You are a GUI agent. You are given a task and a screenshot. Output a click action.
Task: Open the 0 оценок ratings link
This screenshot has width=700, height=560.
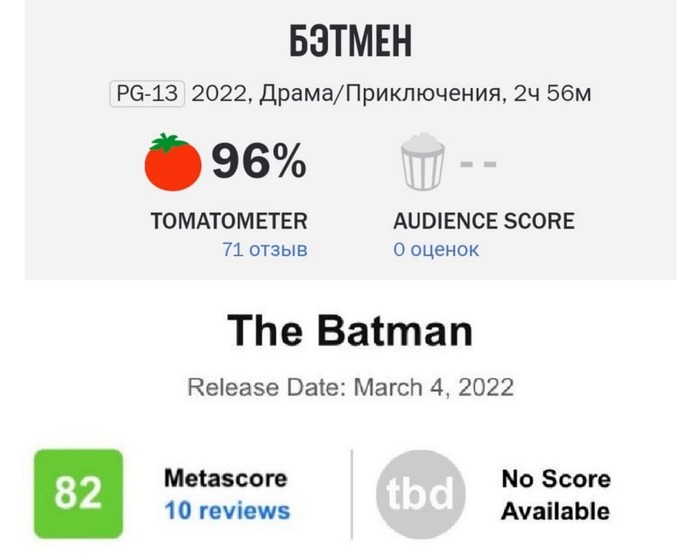[x=436, y=249]
